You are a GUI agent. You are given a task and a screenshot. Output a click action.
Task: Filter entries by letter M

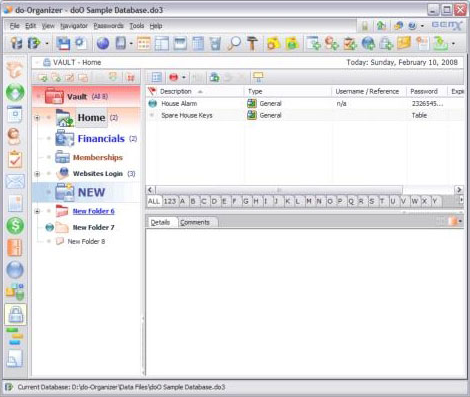[309, 201]
